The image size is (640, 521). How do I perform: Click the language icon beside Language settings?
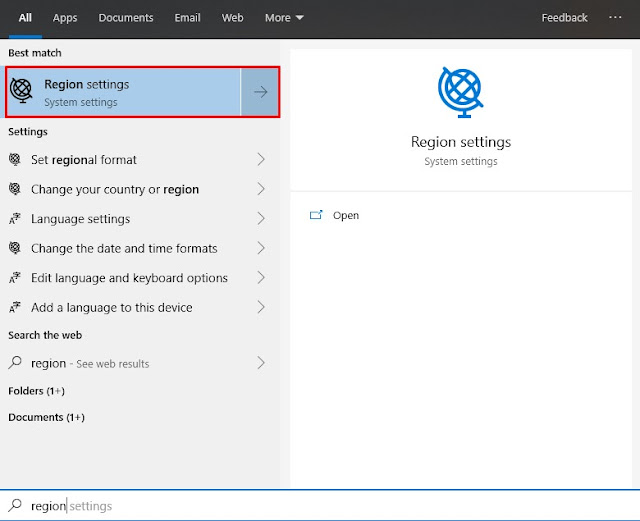(x=15, y=218)
